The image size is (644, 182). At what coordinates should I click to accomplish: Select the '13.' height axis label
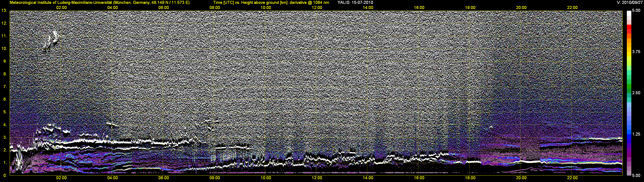4,10
